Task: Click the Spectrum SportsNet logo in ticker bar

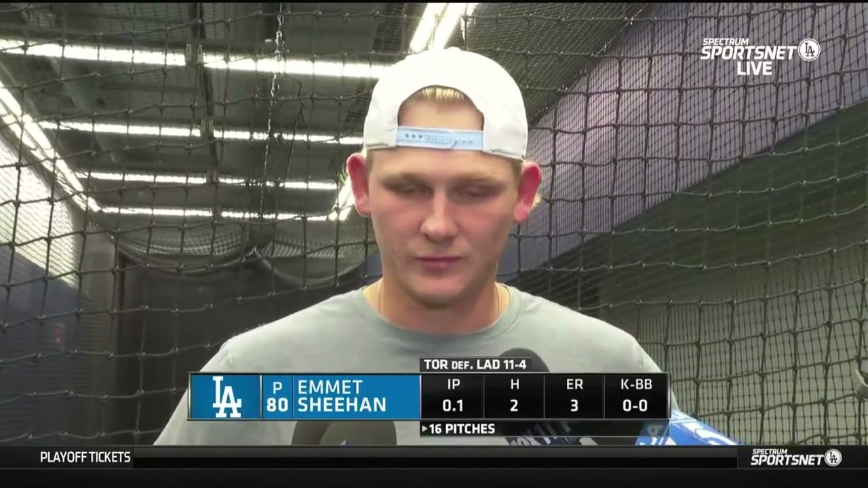Action: click(x=795, y=457)
